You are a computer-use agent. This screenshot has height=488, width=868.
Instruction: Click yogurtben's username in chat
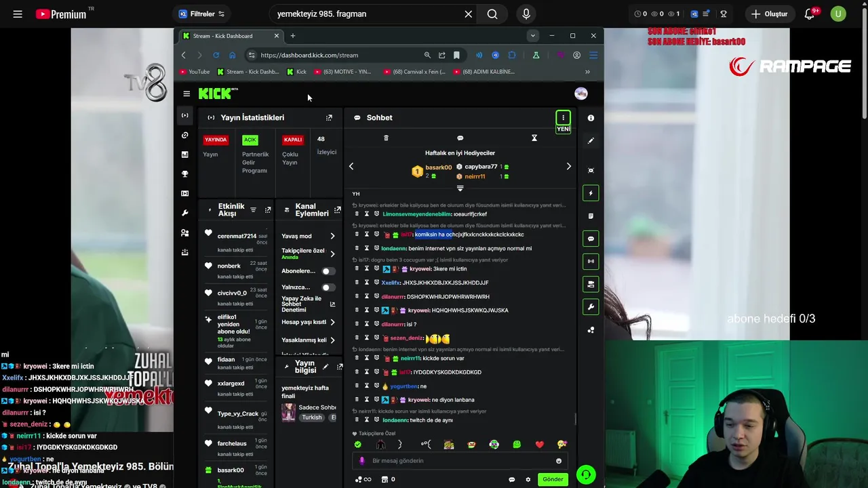403,386
